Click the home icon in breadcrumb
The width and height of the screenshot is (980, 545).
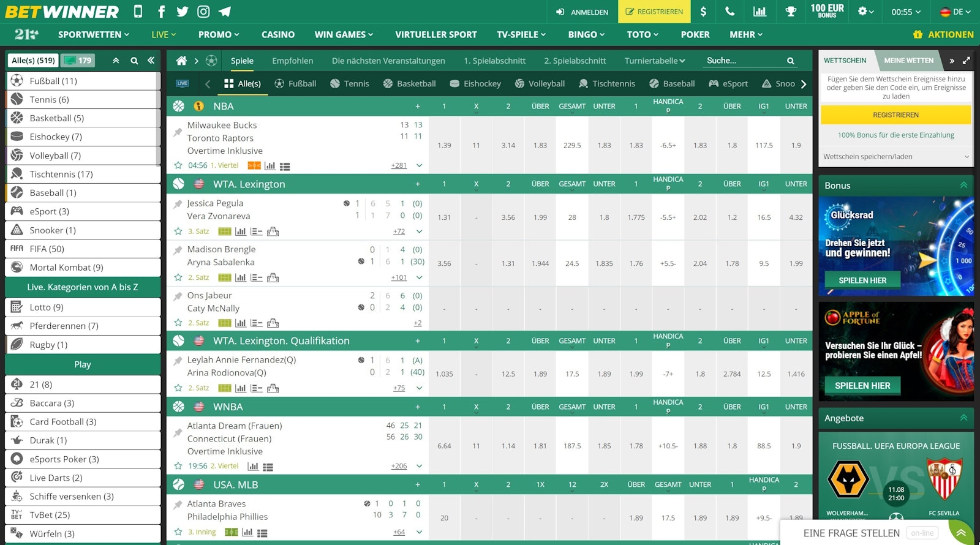pos(181,61)
